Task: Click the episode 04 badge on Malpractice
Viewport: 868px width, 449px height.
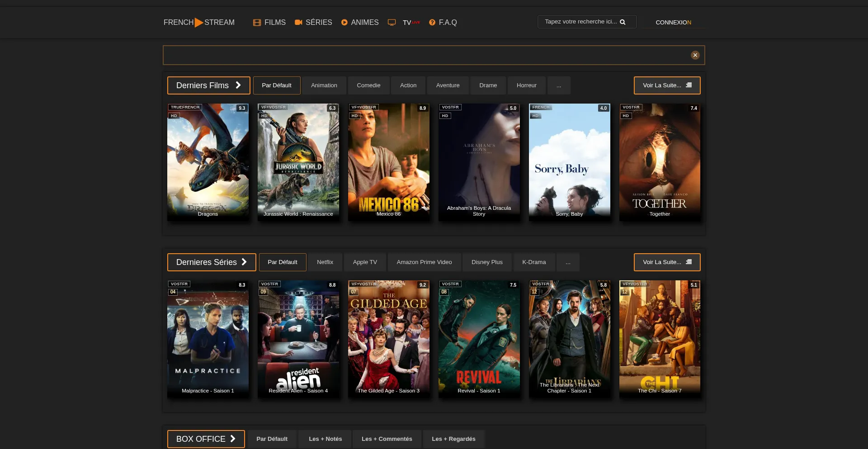Action: (173, 292)
